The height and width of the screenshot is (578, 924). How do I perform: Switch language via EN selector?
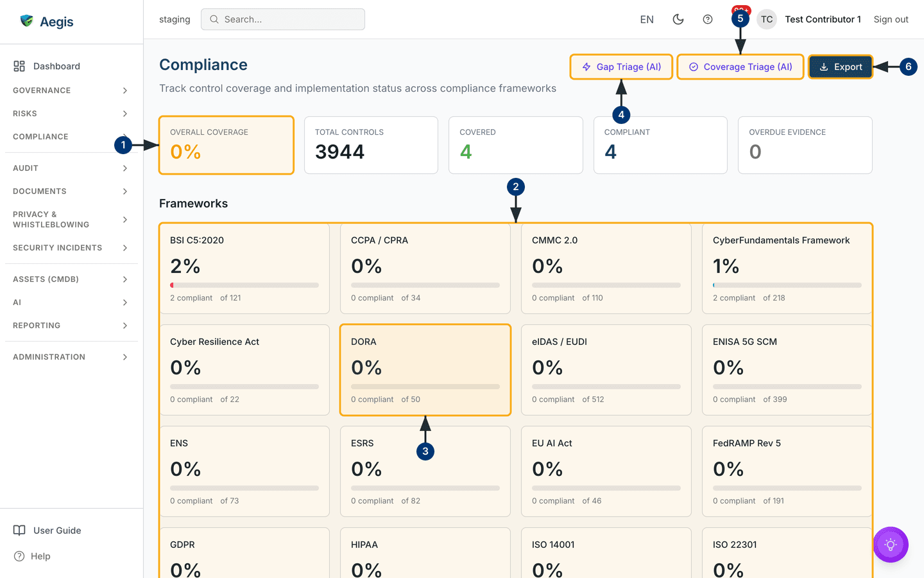coord(647,19)
